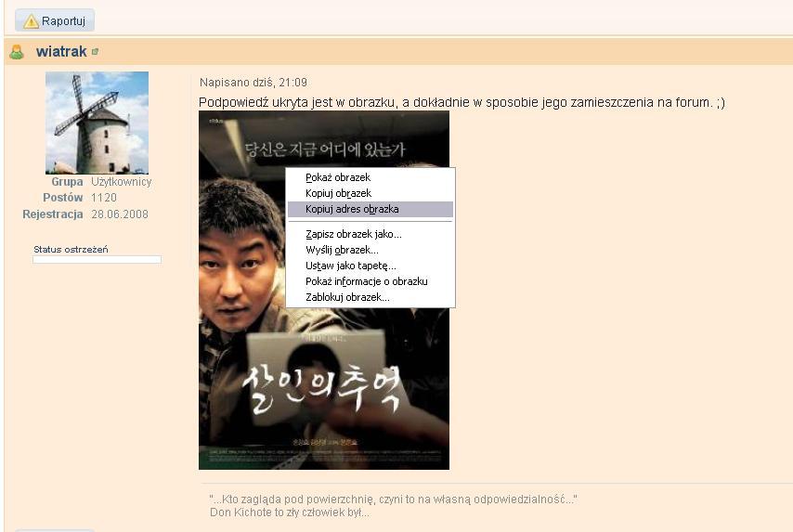The height and width of the screenshot is (532, 793).
Task: Select Pokaż obrazek in the context menu
Action: pyautogui.click(x=370, y=177)
